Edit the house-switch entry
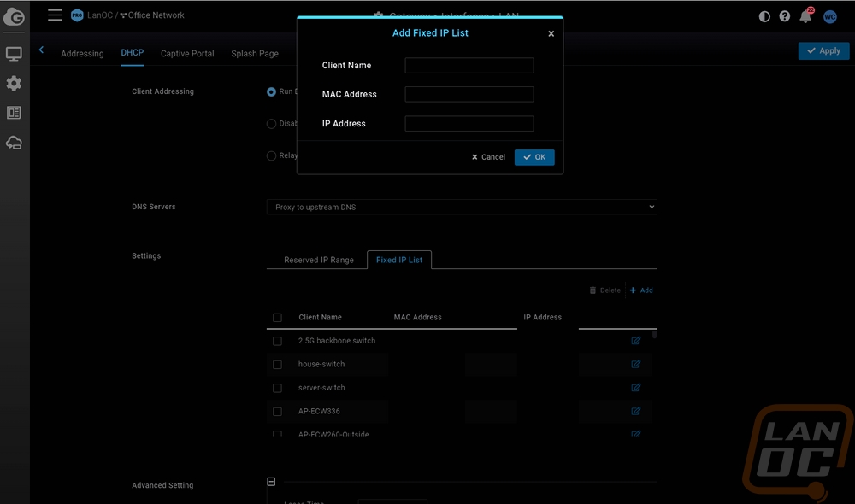Viewport: 855px width, 504px height. 636,364
